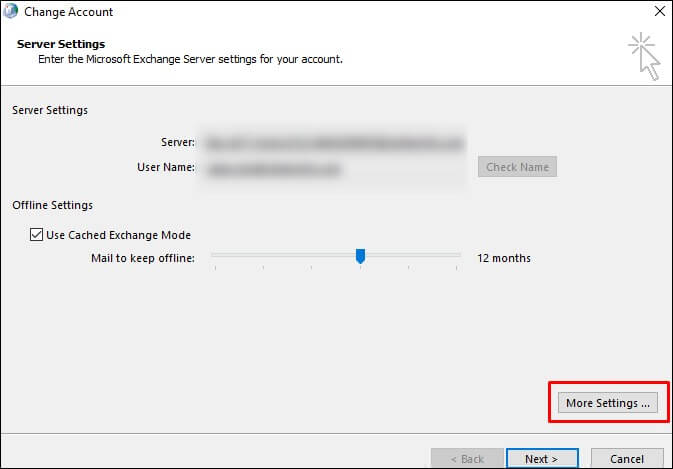Image resolution: width=673 pixels, height=469 pixels.
Task: Uncheck Use Cached Exchange Mode
Action: 36,235
